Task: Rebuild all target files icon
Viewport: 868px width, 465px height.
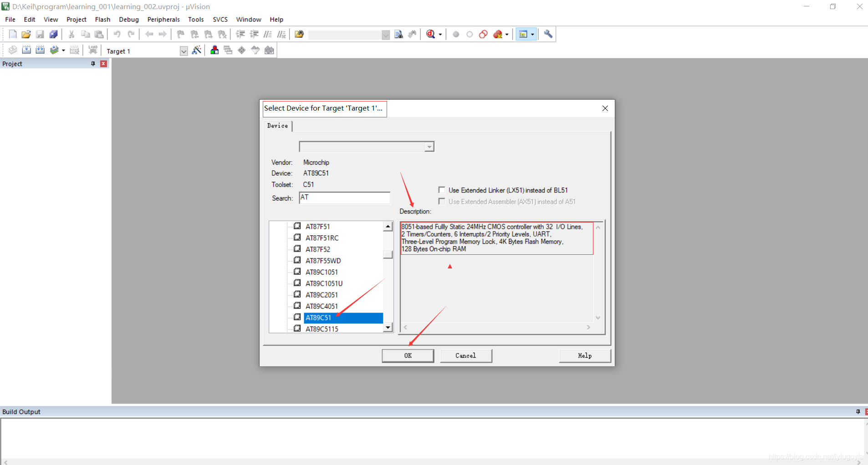Action: coord(40,50)
